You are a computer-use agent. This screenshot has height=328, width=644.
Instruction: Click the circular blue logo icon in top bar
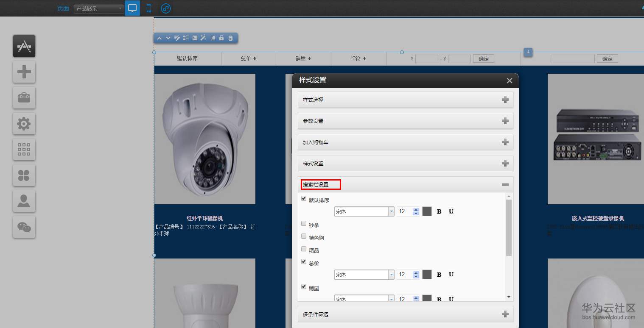tap(166, 8)
